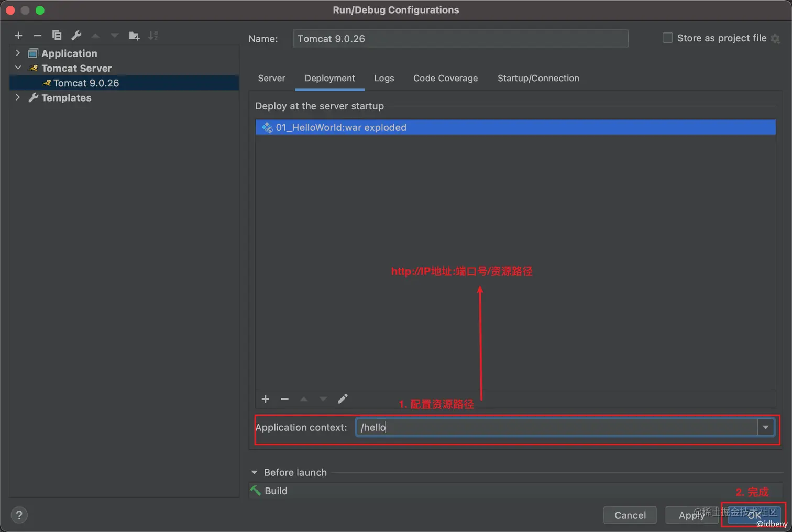This screenshot has width=792, height=532.
Task: Select the Application tree item label
Action: 69,53
